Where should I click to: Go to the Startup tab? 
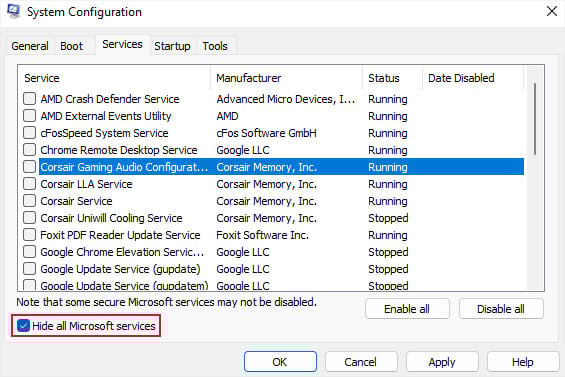coord(172,46)
